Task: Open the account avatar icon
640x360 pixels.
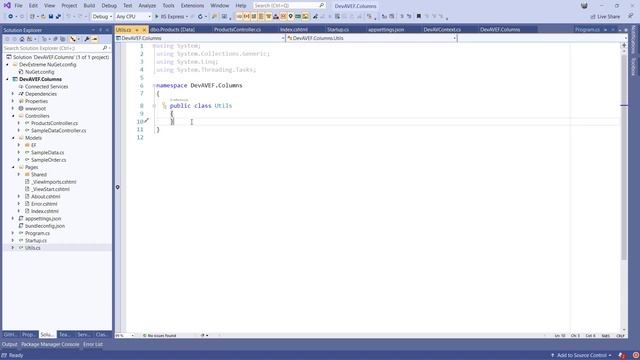Action: 584,6
